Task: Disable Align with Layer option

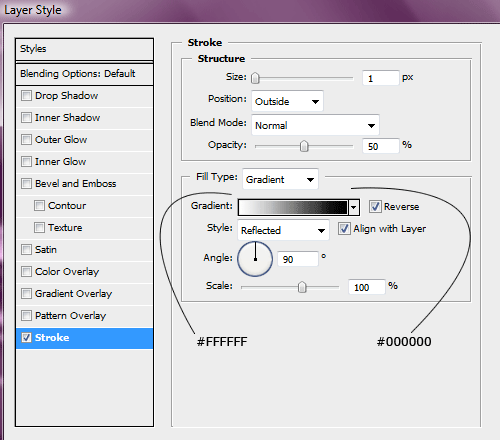Action: (x=344, y=229)
